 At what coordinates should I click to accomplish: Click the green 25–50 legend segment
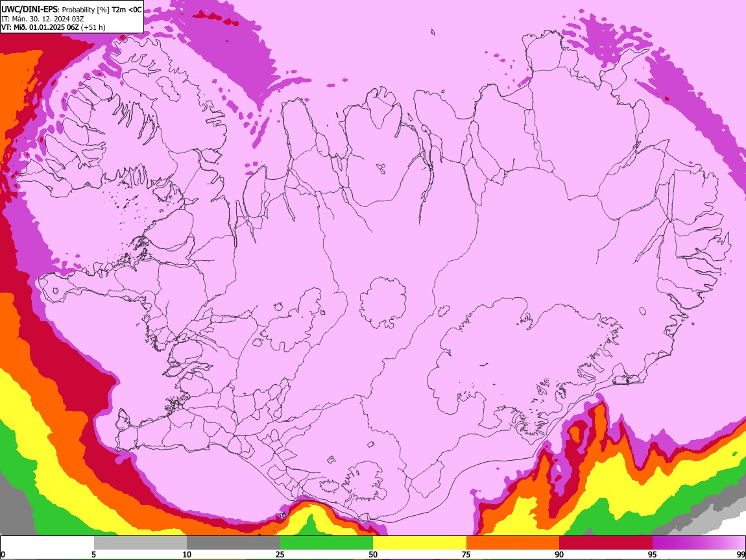(x=326, y=543)
